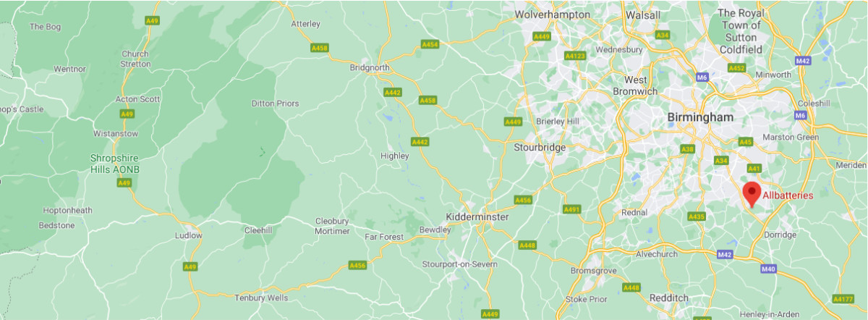
Task: Click the Bridgnorth town label
Action: click(370, 68)
